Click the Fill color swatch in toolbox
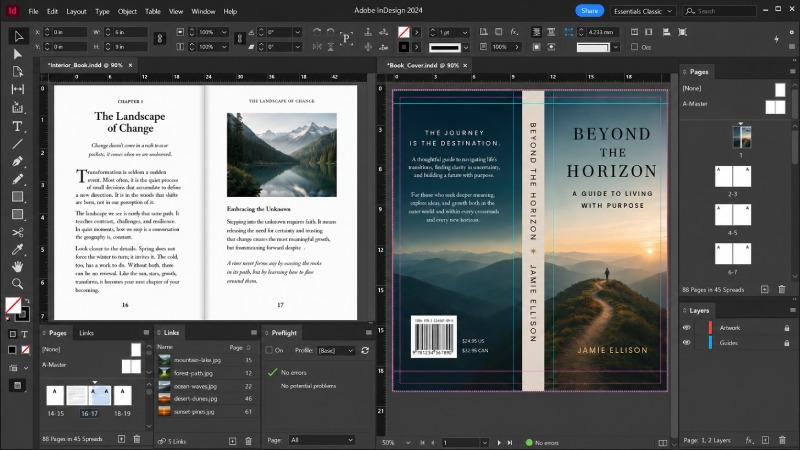The image size is (800, 450). click(x=13, y=306)
